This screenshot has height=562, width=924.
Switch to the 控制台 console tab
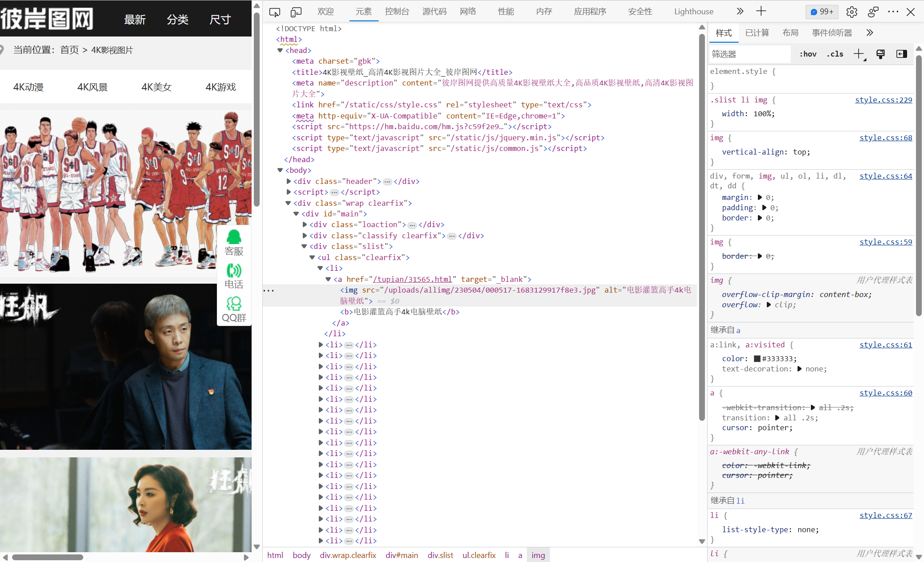coord(397,12)
